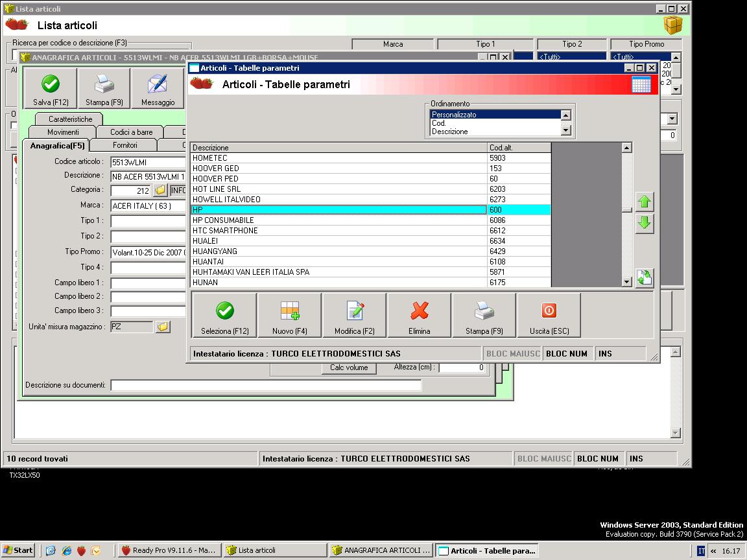The image size is (747, 560).
Task: Select Descrizione ordering option
Action: click(x=495, y=132)
